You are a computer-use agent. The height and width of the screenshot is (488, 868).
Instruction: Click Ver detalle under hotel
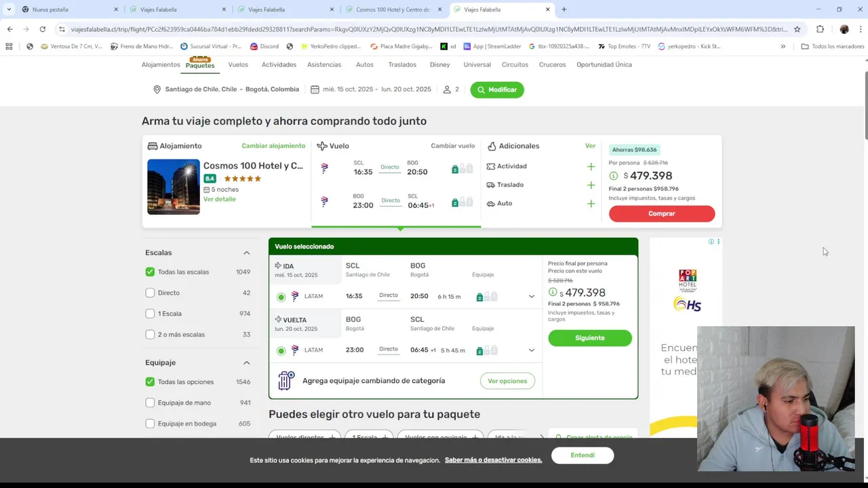pos(220,199)
